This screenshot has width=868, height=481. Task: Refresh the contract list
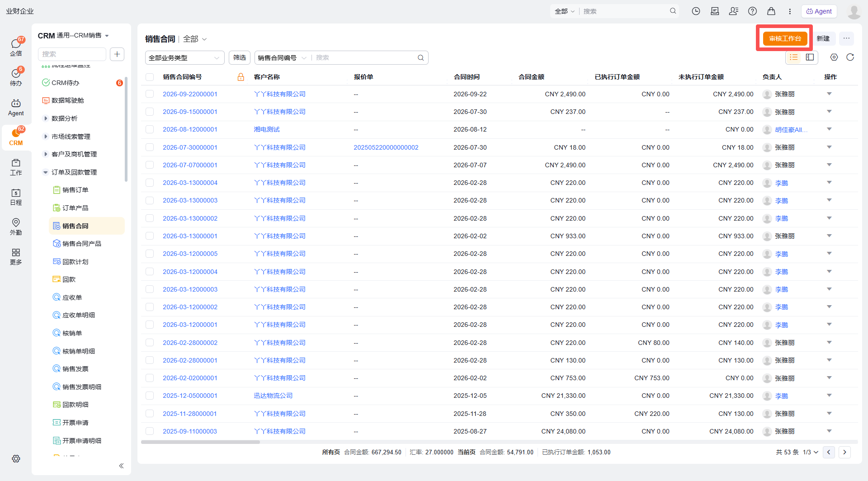tap(850, 57)
